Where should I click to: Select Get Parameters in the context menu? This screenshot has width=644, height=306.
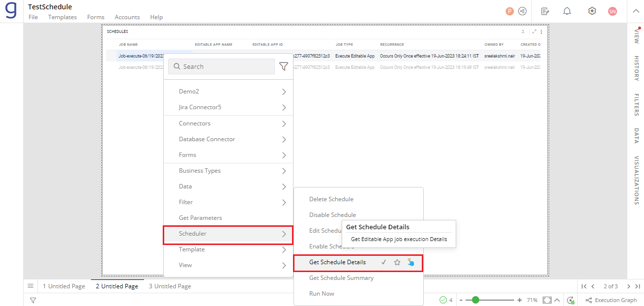(x=228, y=218)
